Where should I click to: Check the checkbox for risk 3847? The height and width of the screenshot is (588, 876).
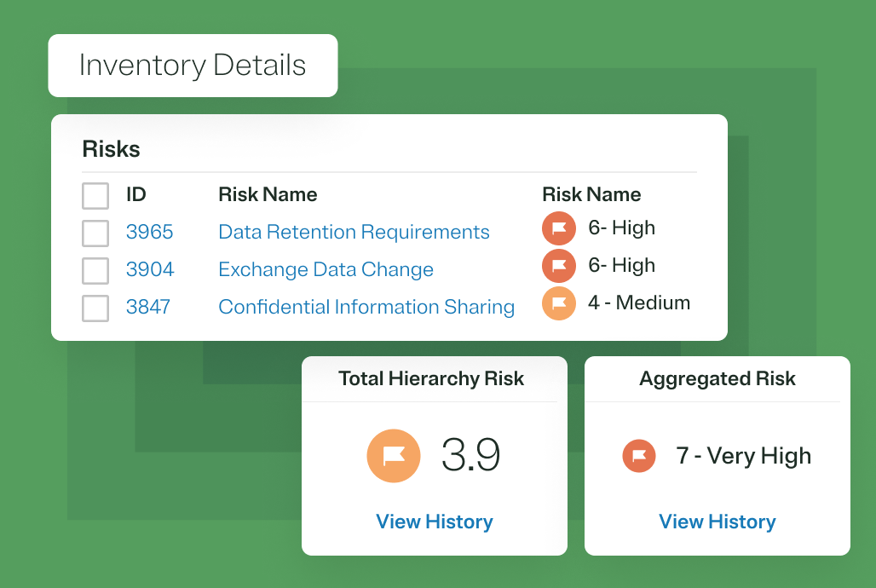coord(95,307)
